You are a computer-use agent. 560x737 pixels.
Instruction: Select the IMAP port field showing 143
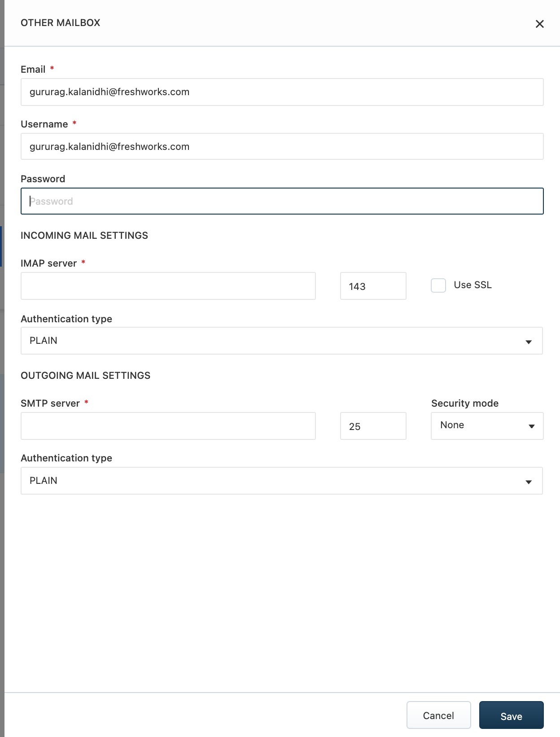click(373, 286)
